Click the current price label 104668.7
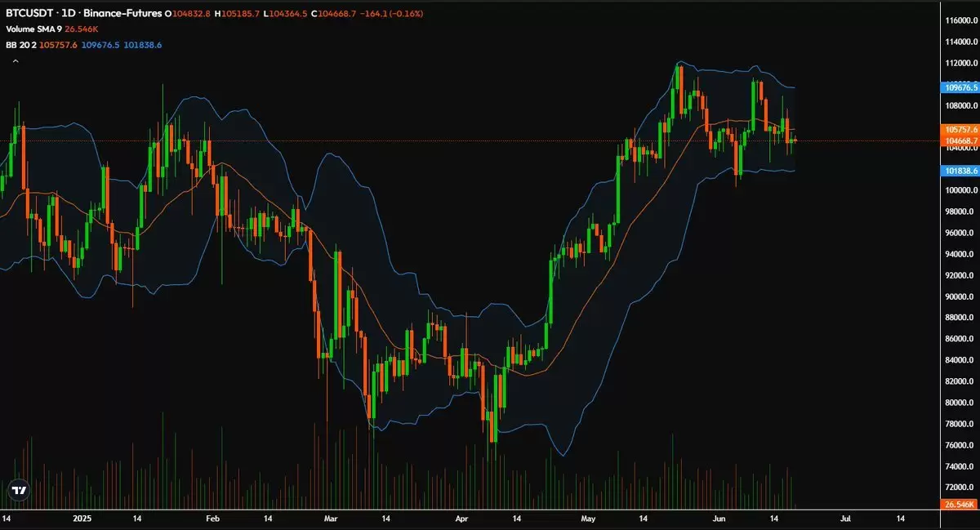This screenshot has width=980, height=530. [x=960, y=140]
